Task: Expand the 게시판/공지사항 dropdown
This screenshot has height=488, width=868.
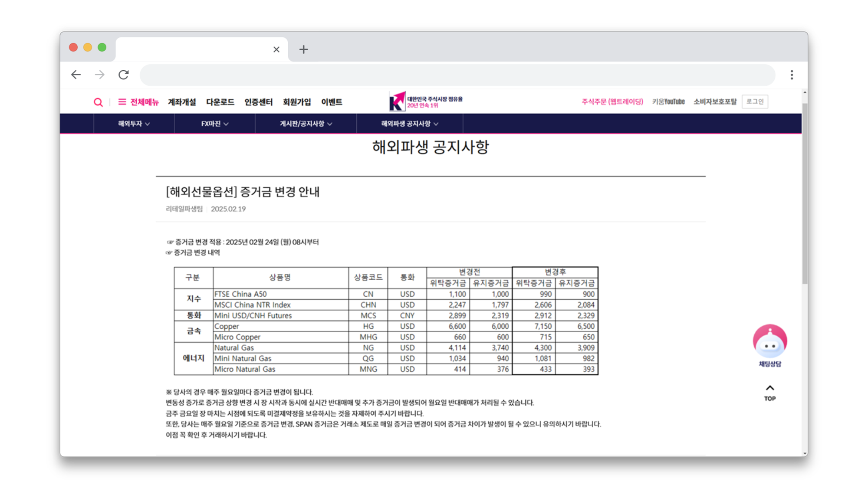Action: [306, 124]
